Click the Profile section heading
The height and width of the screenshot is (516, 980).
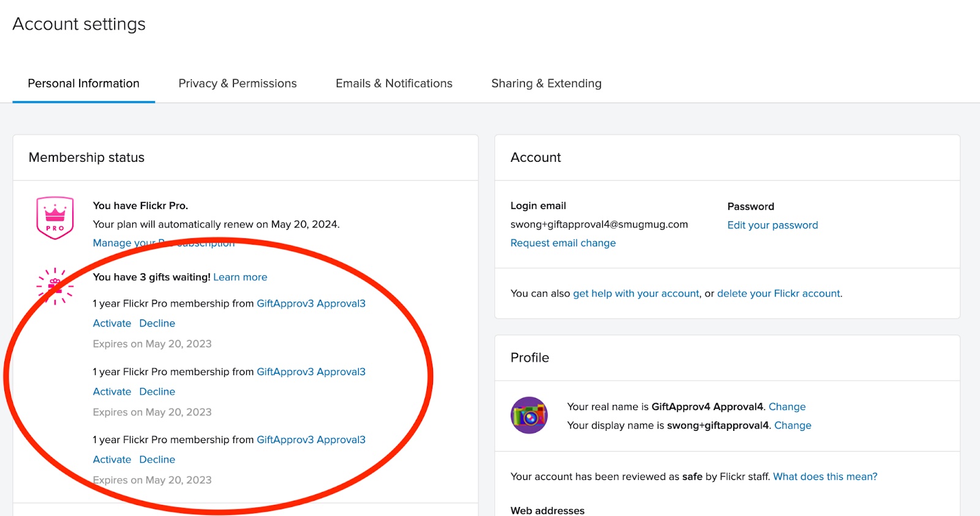tap(530, 358)
